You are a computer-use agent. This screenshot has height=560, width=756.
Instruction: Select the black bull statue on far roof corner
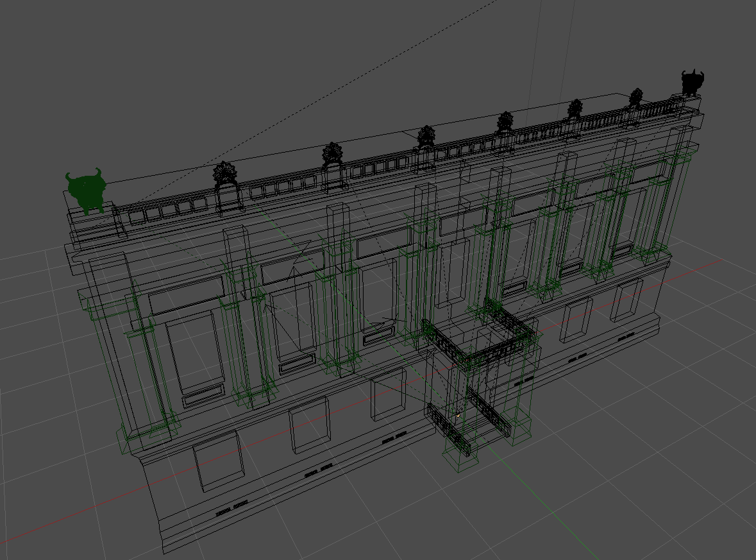pyautogui.click(x=693, y=83)
